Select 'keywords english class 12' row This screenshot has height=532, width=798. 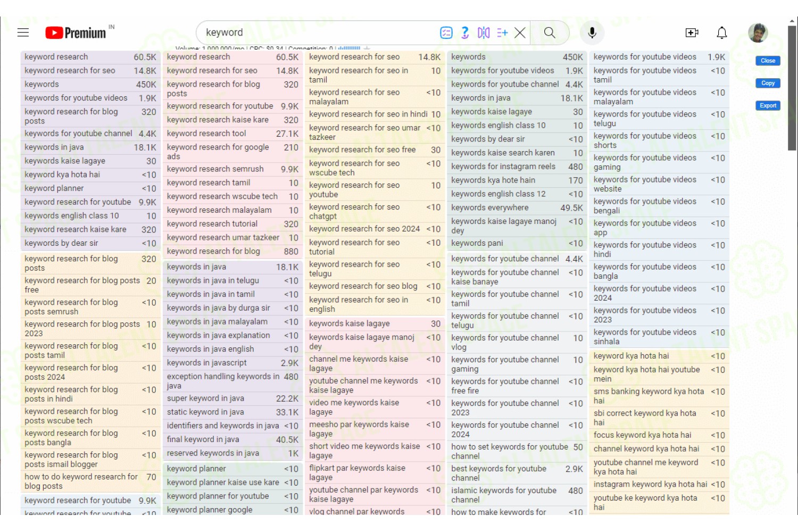(517, 194)
